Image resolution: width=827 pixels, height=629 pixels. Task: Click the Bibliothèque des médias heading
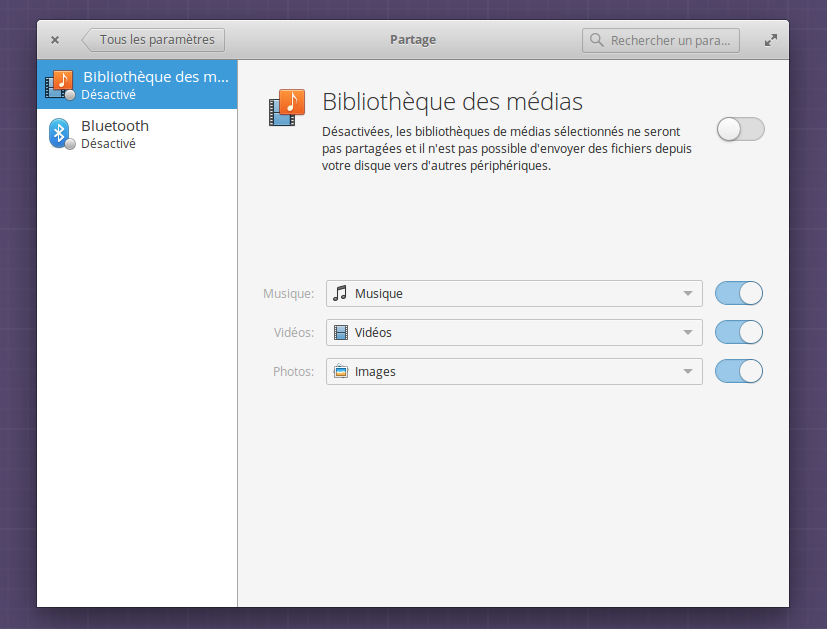[453, 102]
